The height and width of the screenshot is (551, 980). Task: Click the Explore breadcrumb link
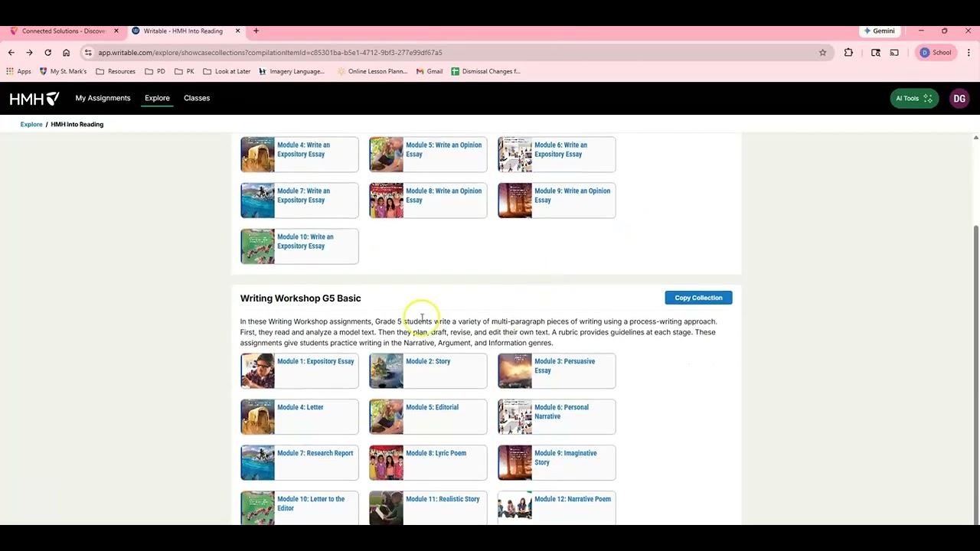[31, 124]
